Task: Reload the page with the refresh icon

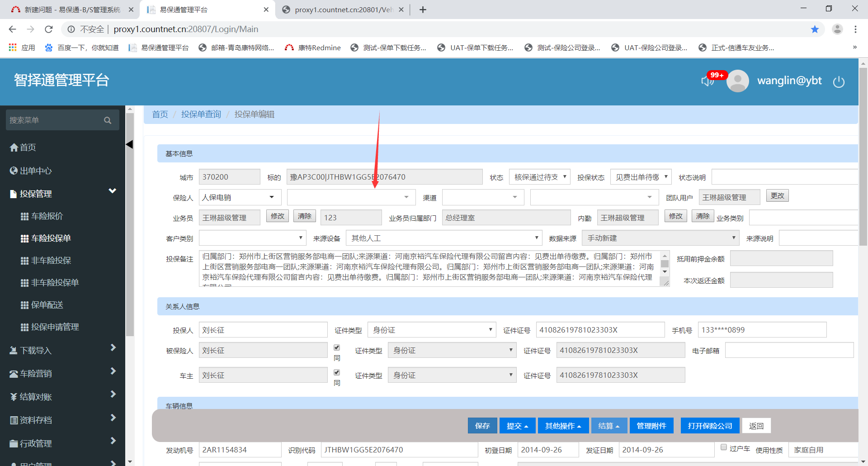Action: (x=49, y=29)
